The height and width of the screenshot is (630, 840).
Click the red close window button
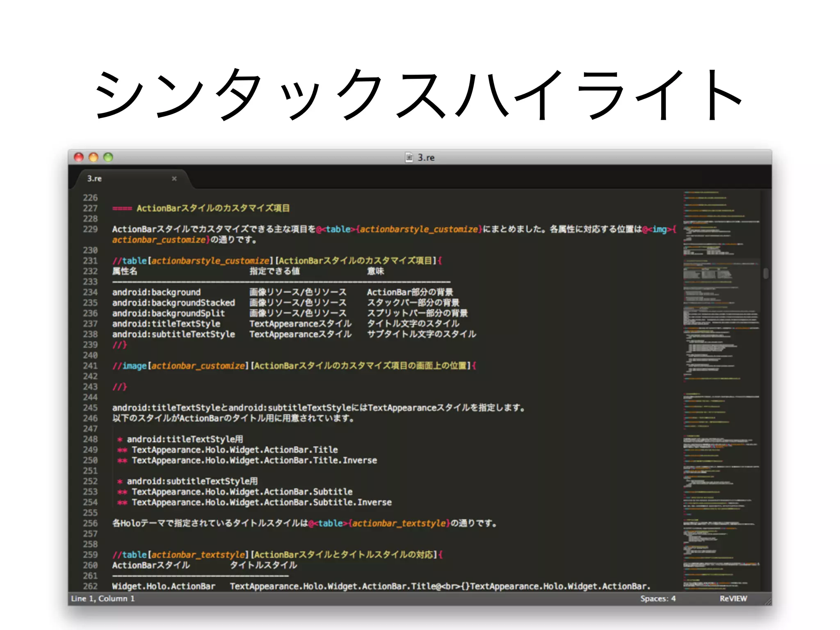(x=79, y=157)
